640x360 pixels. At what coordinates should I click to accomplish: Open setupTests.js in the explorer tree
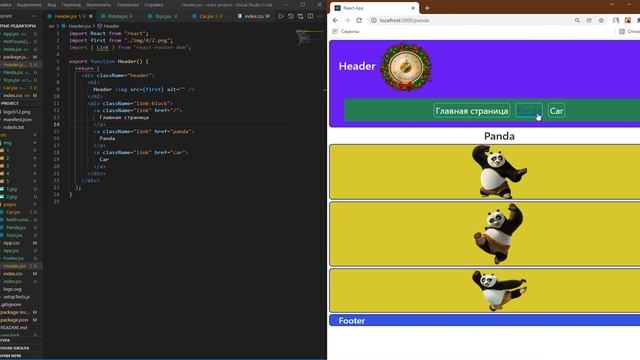[x=18, y=297]
